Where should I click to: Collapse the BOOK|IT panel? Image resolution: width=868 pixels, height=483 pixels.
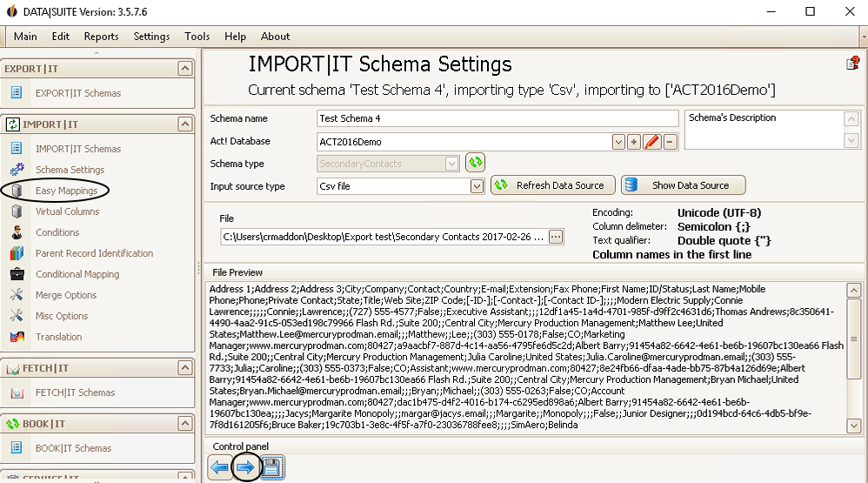click(185, 424)
